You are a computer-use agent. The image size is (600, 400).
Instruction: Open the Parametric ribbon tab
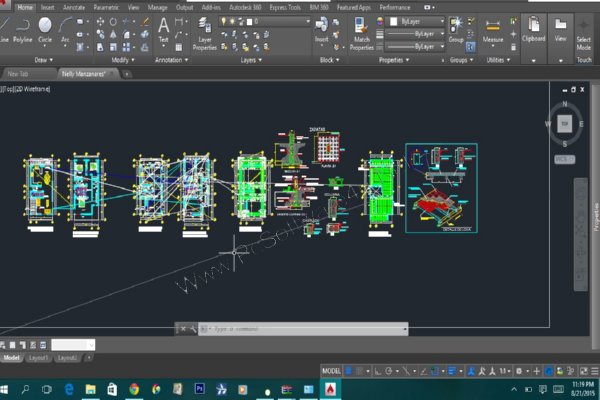(x=106, y=7)
